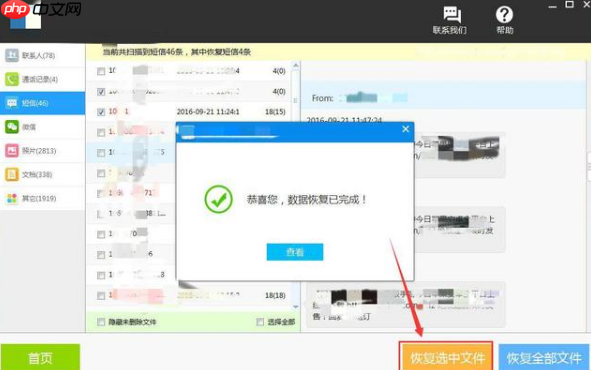
Task: Toggle 隐藏未删除文件 checkbox
Action: 101,322
